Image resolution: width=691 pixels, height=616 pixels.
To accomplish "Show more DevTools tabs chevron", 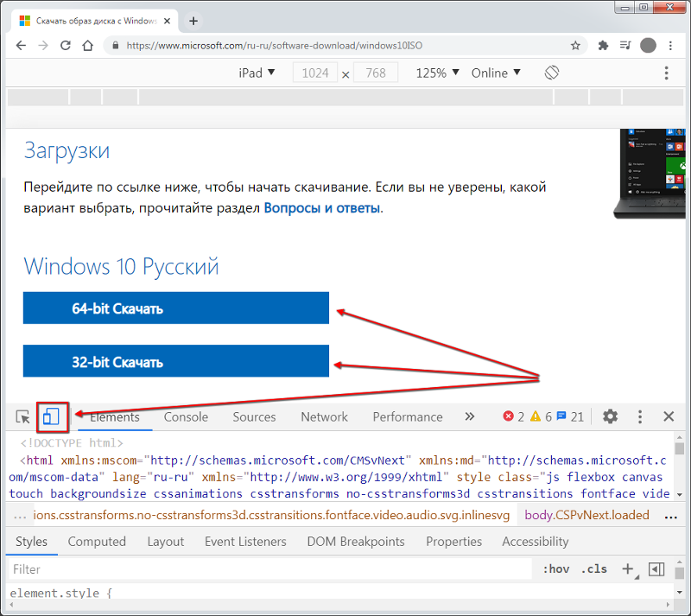I will click(470, 416).
